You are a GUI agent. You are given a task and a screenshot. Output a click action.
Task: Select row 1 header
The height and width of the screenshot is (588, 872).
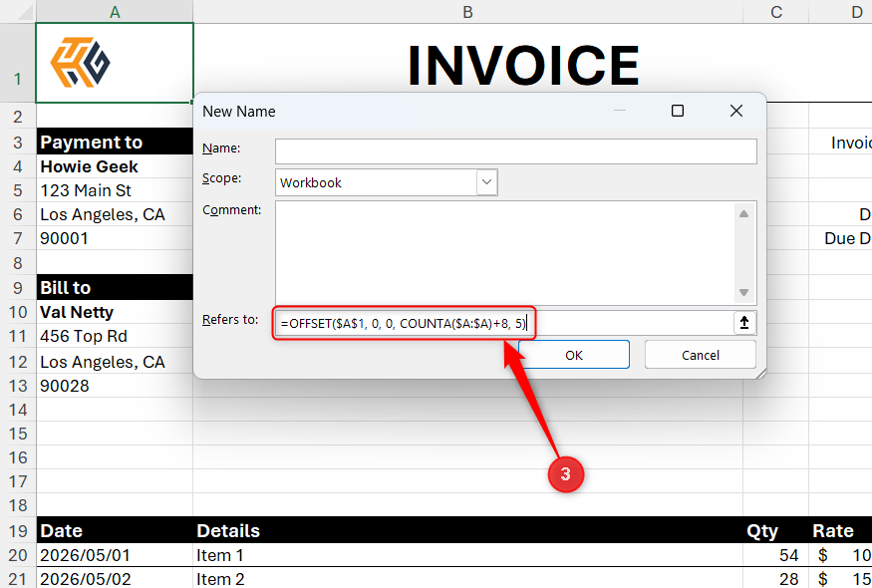pos(18,63)
